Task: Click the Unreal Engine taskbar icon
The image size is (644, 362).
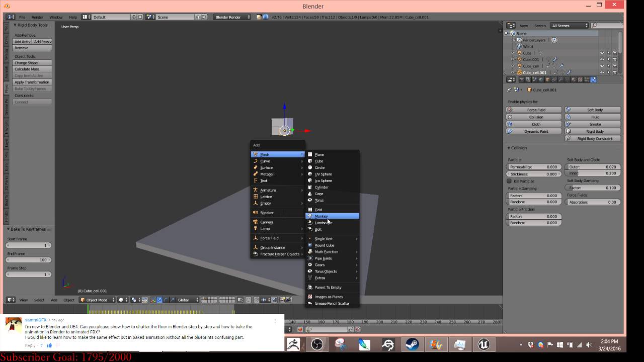Action: pos(484,344)
